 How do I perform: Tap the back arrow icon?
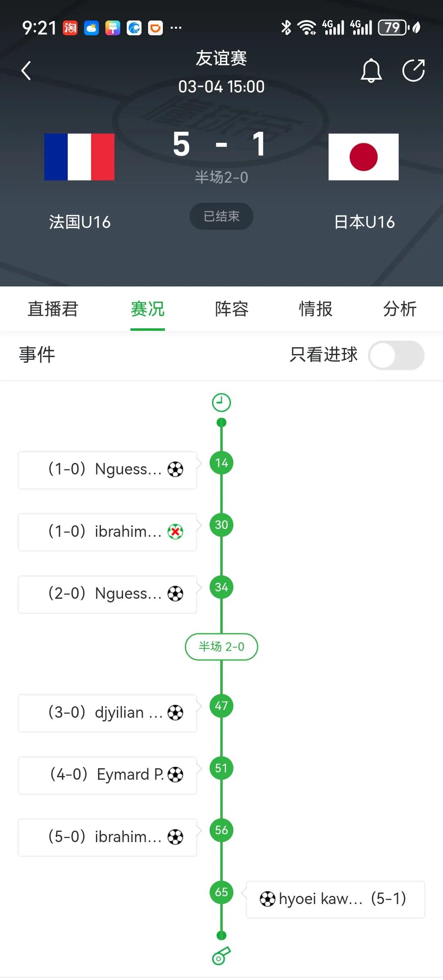tap(26, 71)
